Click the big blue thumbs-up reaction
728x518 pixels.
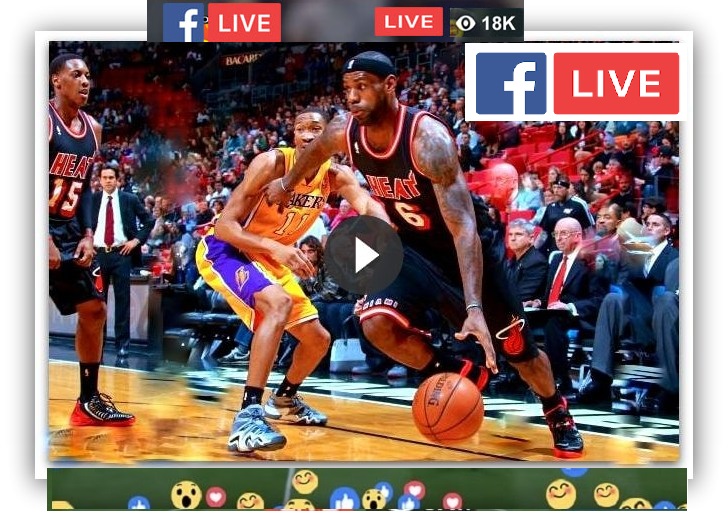344,499
